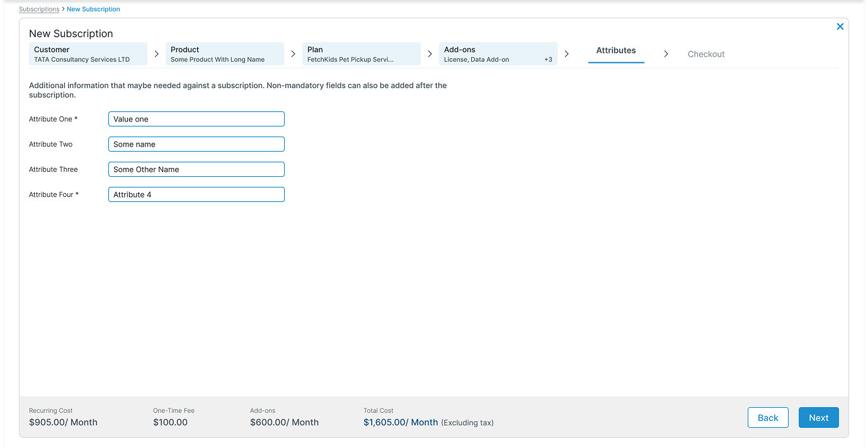Focus the Attribute Two input field
The image size is (868, 448).
(197, 144)
